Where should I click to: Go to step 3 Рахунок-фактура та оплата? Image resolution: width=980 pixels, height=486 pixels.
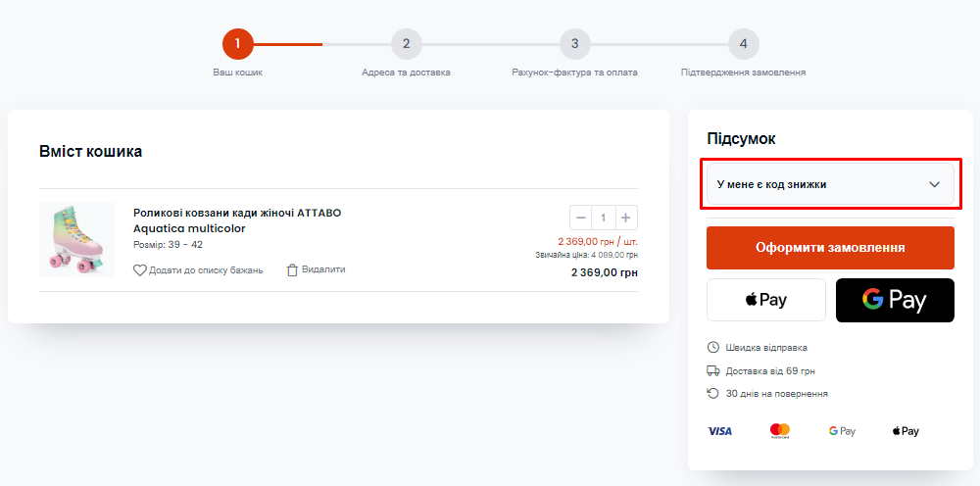point(574,44)
